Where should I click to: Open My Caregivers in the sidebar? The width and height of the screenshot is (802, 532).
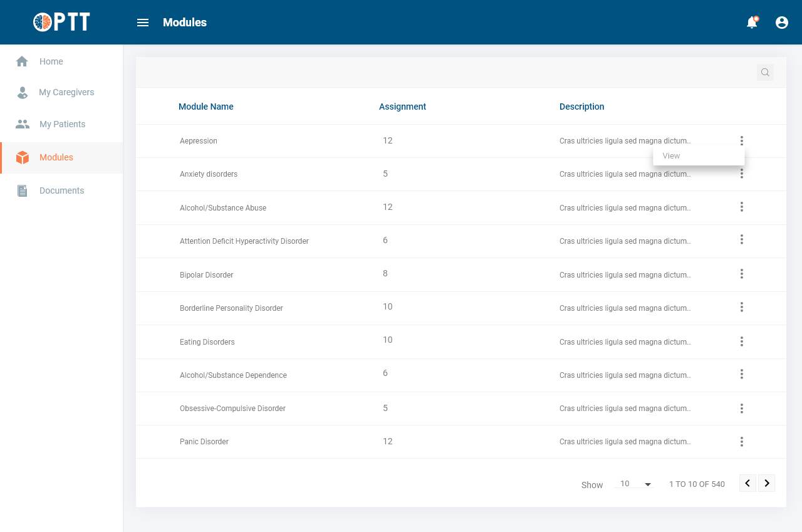point(66,92)
